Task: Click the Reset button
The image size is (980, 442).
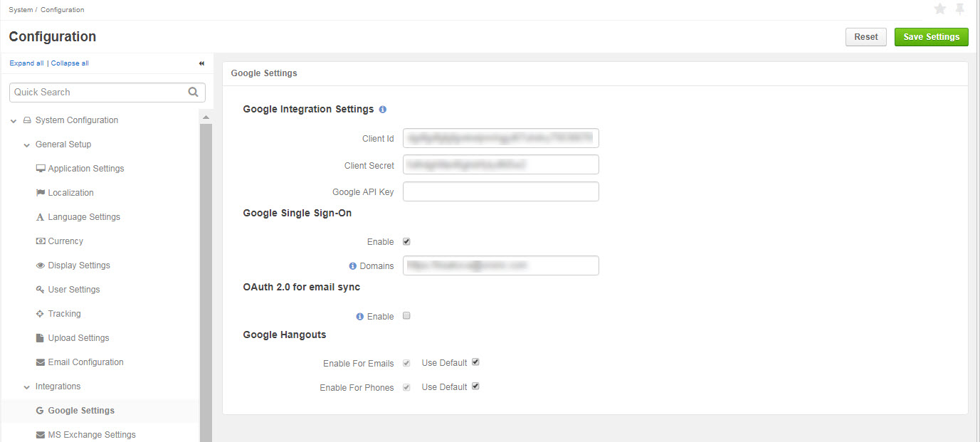Action: [x=866, y=37]
